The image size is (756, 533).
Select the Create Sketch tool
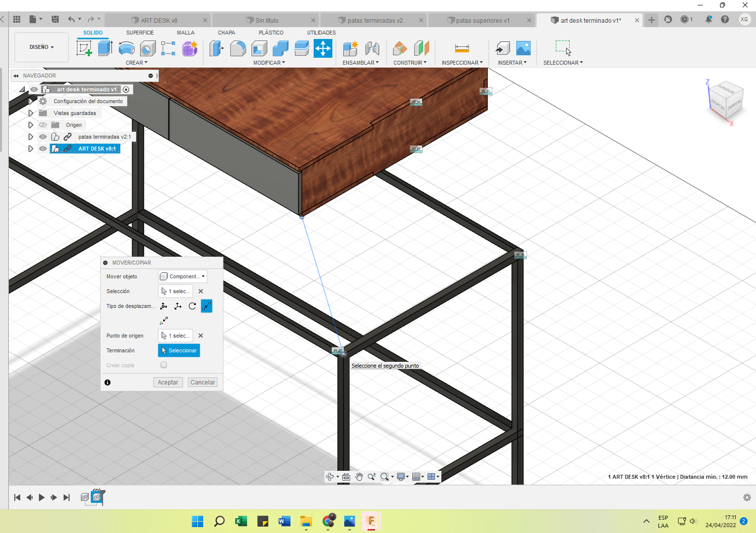pos(84,48)
